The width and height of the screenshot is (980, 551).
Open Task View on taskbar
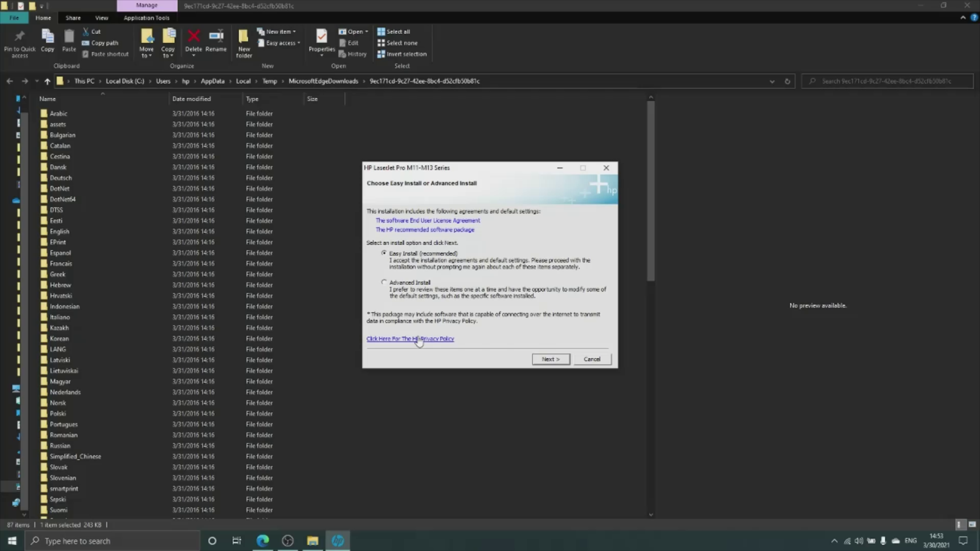click(236, 541)
